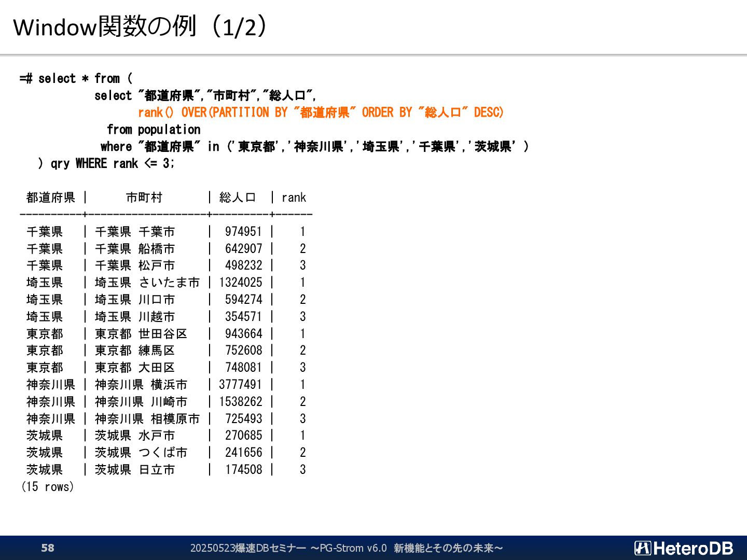Click population value 1324025

click(241, 283)
